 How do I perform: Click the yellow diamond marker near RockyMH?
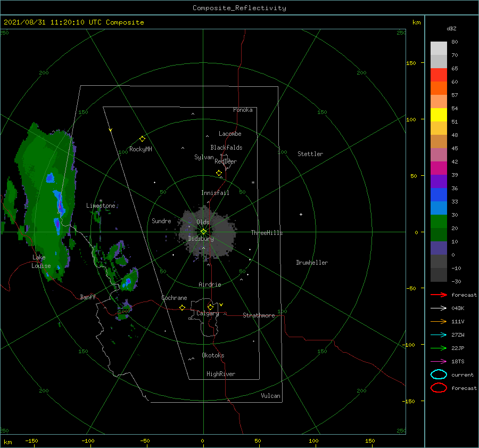tap(142, 139)
